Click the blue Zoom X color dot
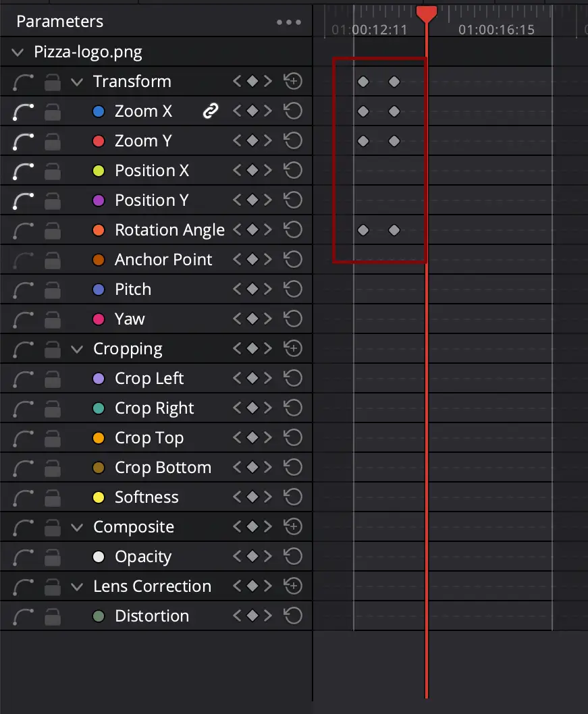The height and width of the screenshot is (714, 588). click(99, 111)
